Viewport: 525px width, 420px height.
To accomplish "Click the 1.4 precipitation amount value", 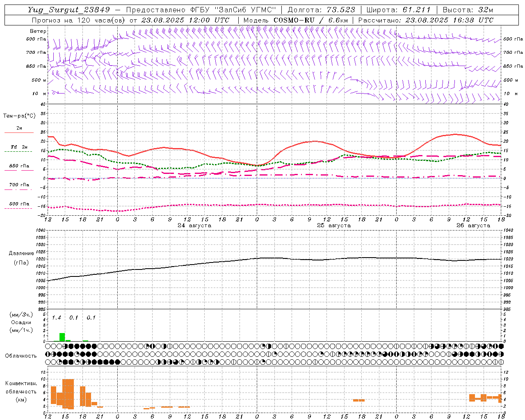I will point(57,317).
